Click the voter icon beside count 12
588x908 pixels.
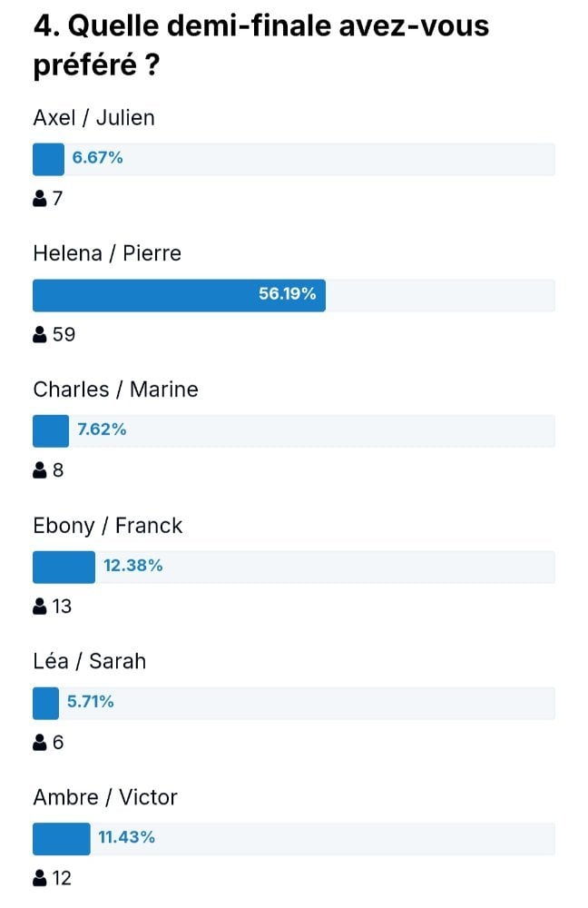39,878
